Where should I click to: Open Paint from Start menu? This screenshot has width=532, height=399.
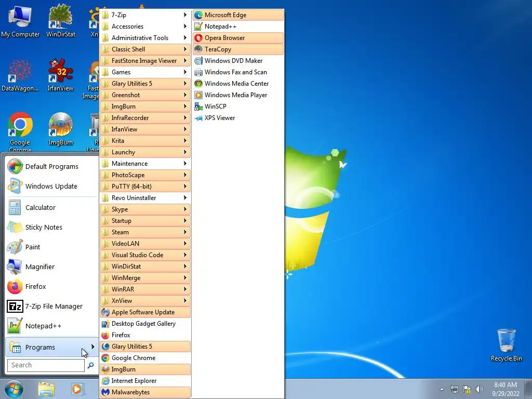51,247
